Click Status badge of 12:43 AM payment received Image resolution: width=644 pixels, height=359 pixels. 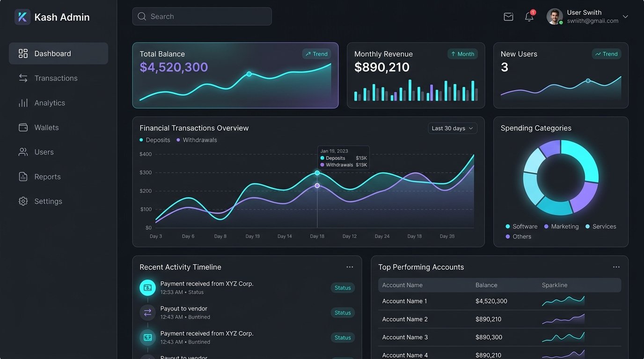tap(343, 337)
